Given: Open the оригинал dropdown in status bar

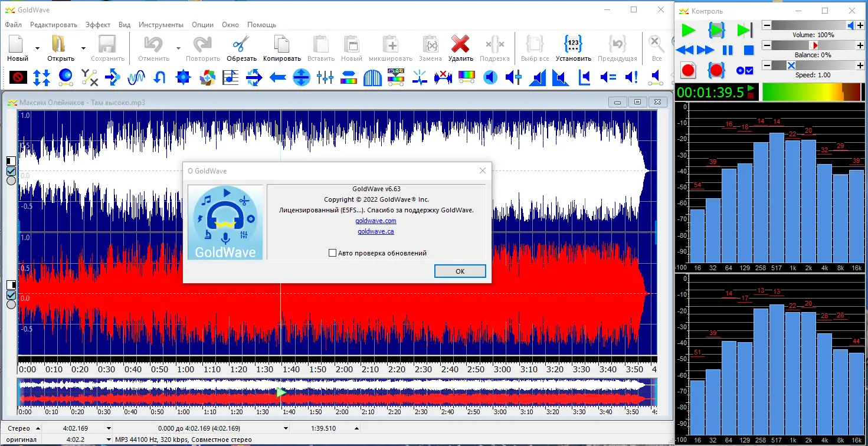Looking at the screenshot, I should (22, 440).
